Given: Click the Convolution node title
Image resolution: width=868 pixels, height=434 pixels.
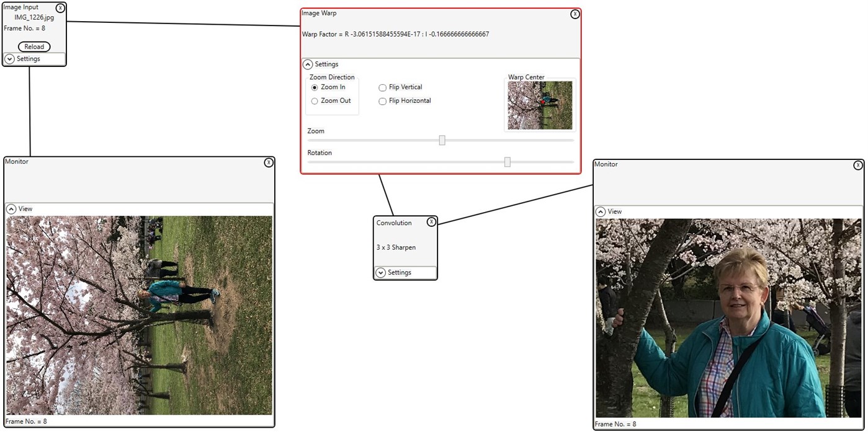Looking at the screenshot, I should [394, 223].
